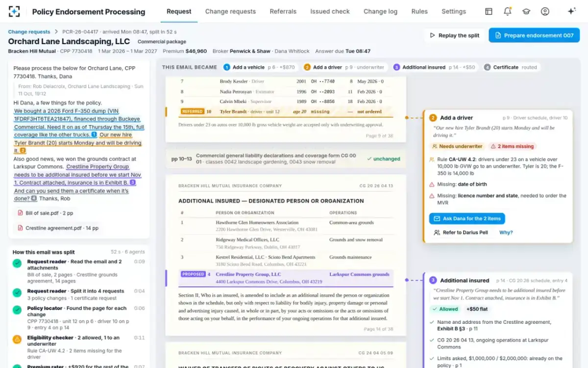Image resolution: width=588 pixels, height=368 pixels.
Task: Click the graduation cap training icon
Action: coord(526,11)
